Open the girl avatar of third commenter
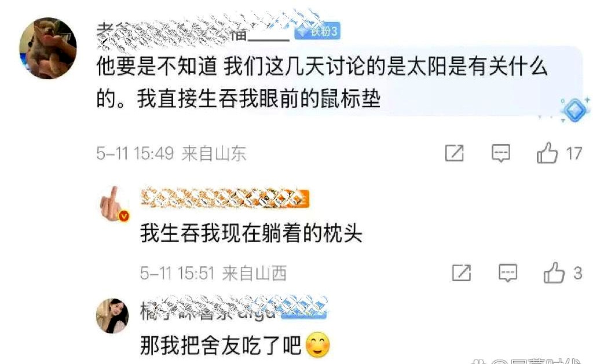 (x=112, y=315)
